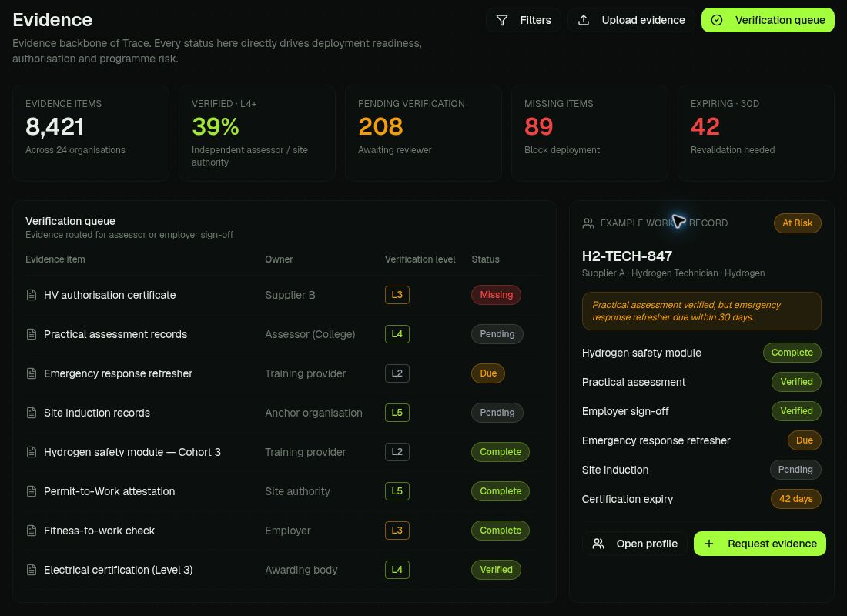Click the checkmark circle icon in Verification queue
This screenshot has width=847, height=616.
coord(717,20)
